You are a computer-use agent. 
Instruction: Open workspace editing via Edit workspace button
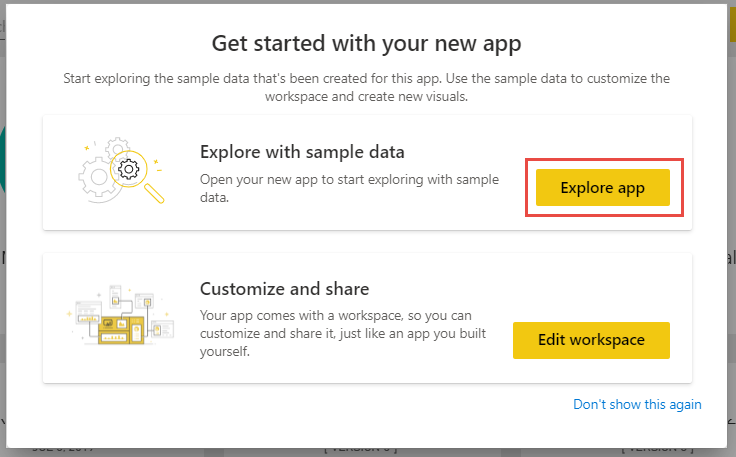click(x=591, y=340)
